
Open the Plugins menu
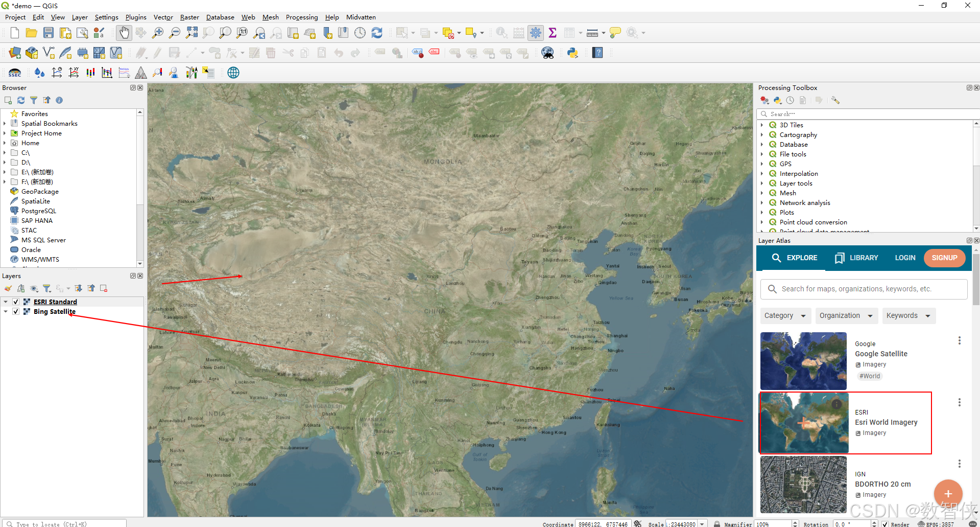(x=136, y=17)
